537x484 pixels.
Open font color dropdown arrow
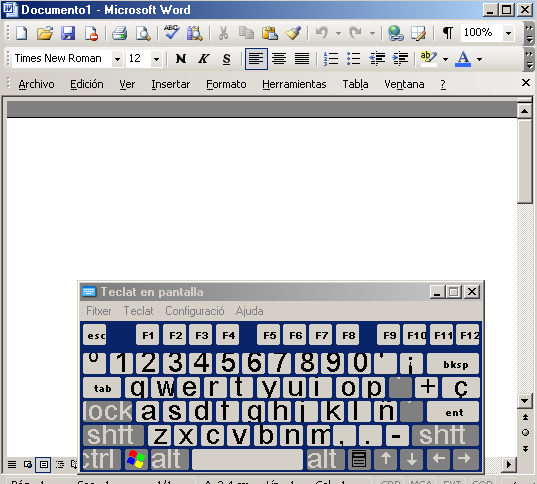click(479, 59)
